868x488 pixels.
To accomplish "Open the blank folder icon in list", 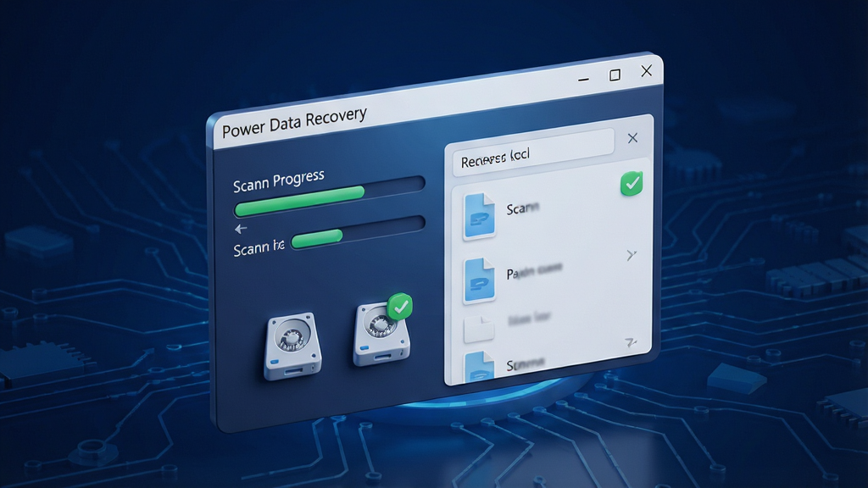I will coord(479,329).
